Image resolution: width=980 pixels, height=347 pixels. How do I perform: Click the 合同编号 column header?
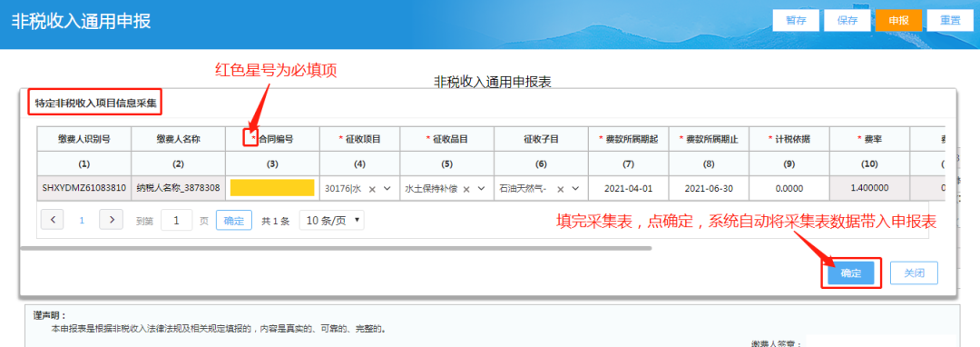point(272,139)
